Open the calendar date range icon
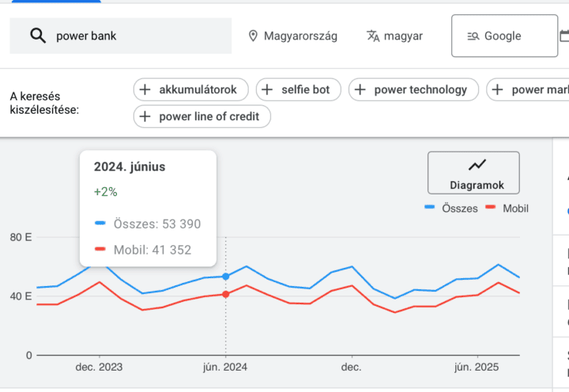 (564, 36)
